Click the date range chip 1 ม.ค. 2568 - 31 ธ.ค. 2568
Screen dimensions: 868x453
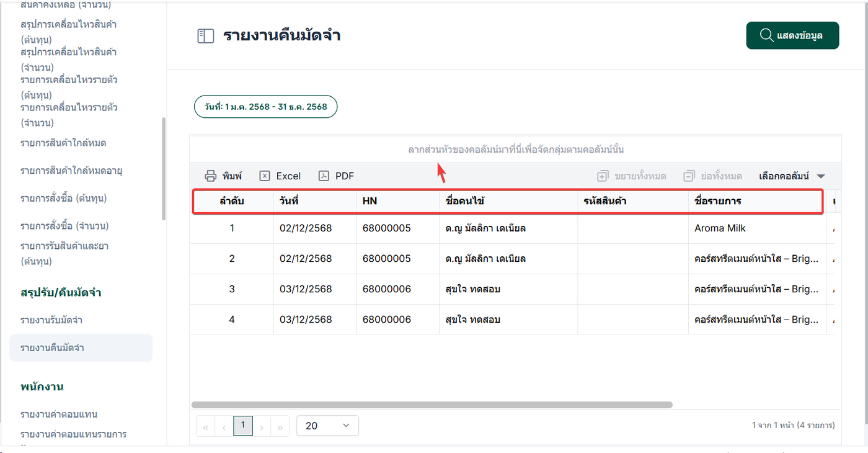coord(266,107)
